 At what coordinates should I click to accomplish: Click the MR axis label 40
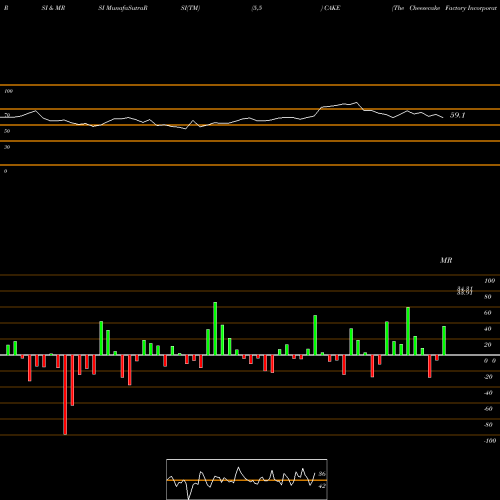488,329
